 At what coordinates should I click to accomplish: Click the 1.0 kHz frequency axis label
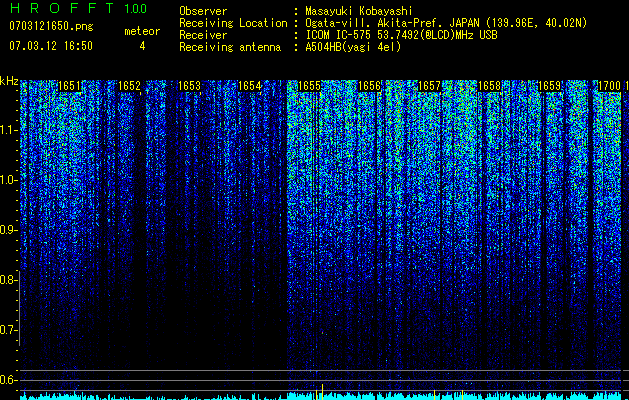coord(7,180)
